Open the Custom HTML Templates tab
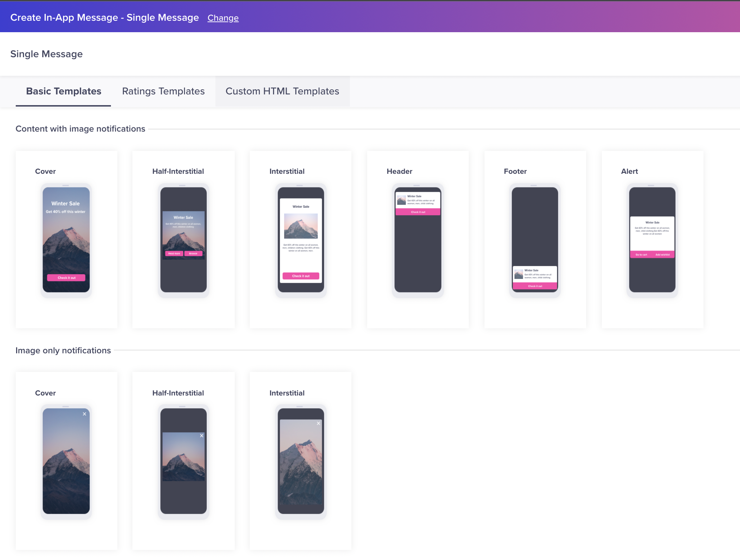Viewport: 740px width, 560px height. [282, 91]
